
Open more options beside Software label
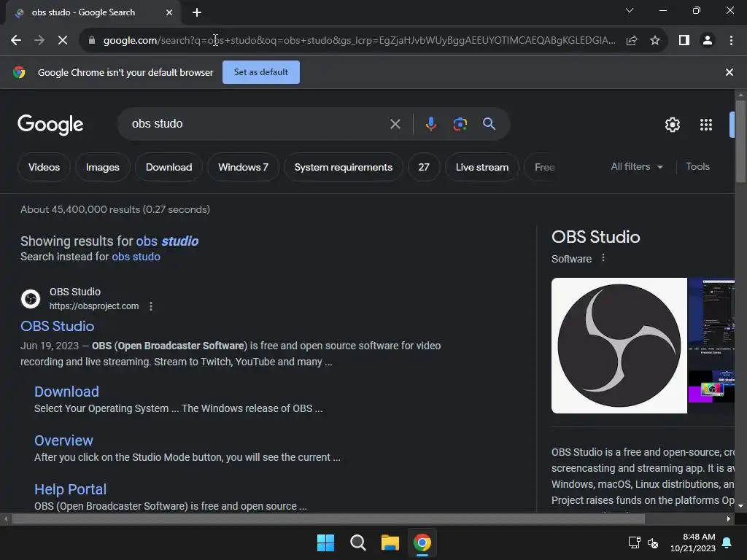click(x=603, y=258)
